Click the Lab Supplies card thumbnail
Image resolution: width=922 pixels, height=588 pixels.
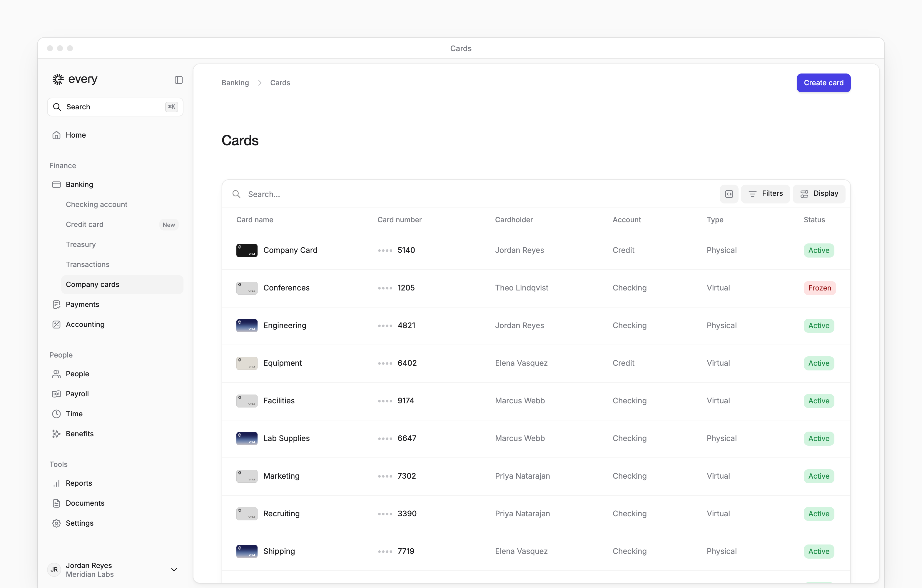(x=247, y=438)
